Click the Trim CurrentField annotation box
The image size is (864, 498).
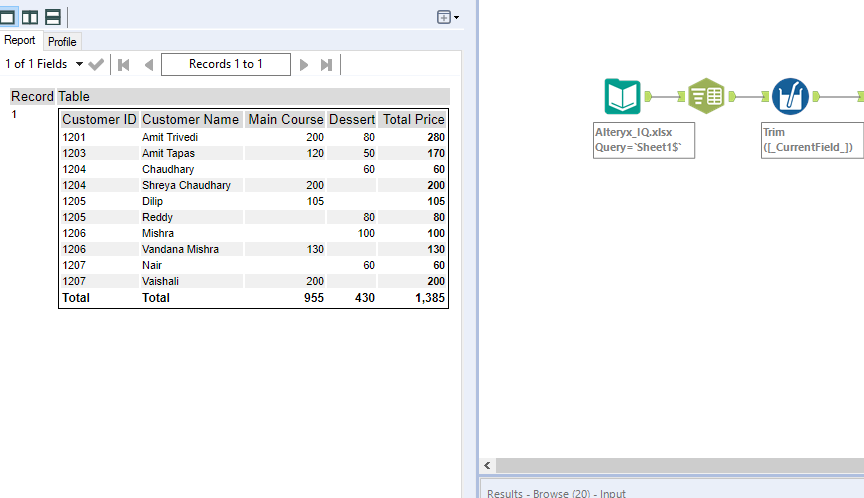812,140
